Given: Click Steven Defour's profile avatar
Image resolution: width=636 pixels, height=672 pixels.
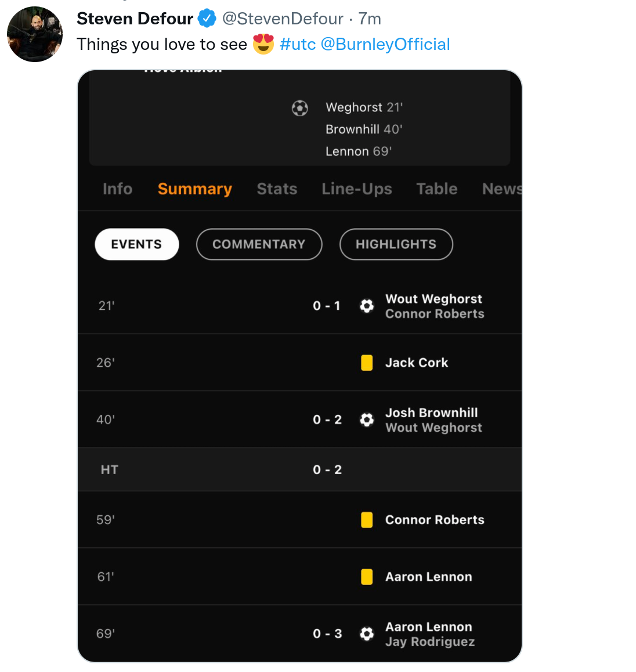Looking at the screenshot, I should [x=34, y=34].
